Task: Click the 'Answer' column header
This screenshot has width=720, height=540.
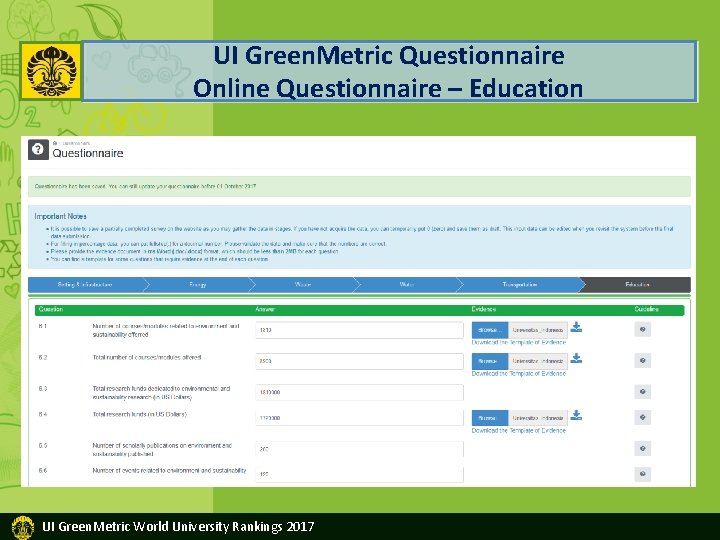Action: (265, 309)
